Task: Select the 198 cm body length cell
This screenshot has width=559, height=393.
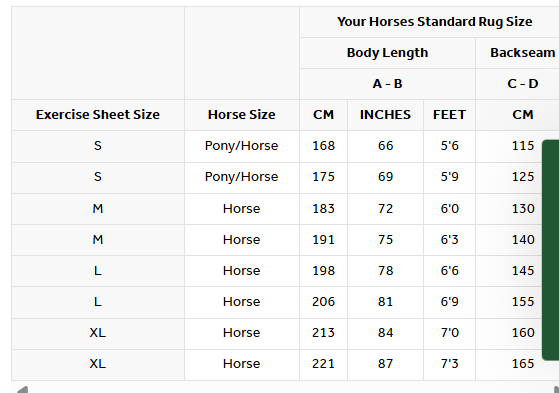Action: 323,271
